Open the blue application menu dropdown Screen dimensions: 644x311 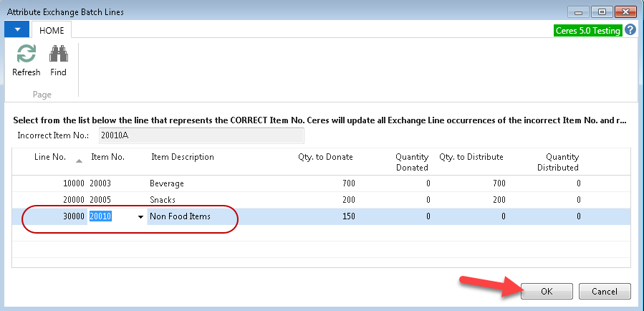pos(16,30)
